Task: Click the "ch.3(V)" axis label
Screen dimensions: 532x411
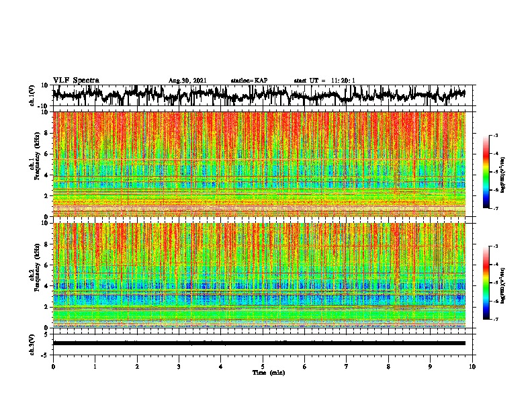Action: pos(32,345)
